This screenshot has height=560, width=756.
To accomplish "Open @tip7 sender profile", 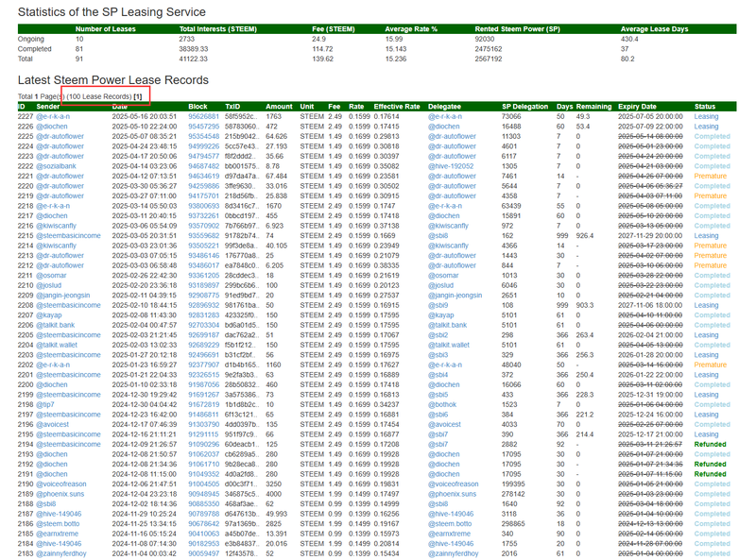I will pyautogui.click(x=44, y=404).
